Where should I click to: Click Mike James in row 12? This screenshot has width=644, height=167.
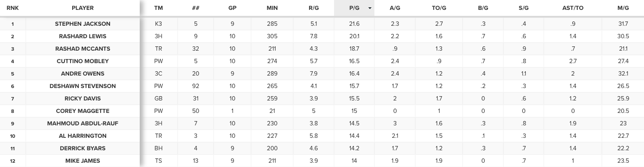tap(83, 161)
